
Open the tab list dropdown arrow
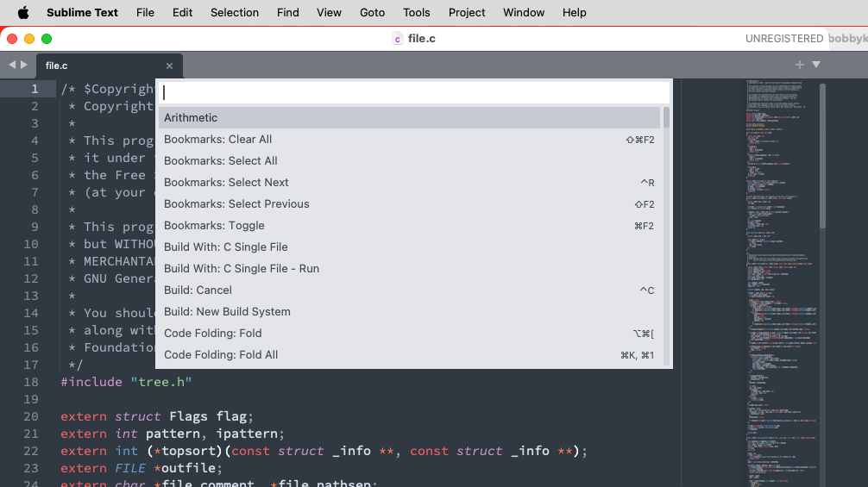(x=816, y=65)
